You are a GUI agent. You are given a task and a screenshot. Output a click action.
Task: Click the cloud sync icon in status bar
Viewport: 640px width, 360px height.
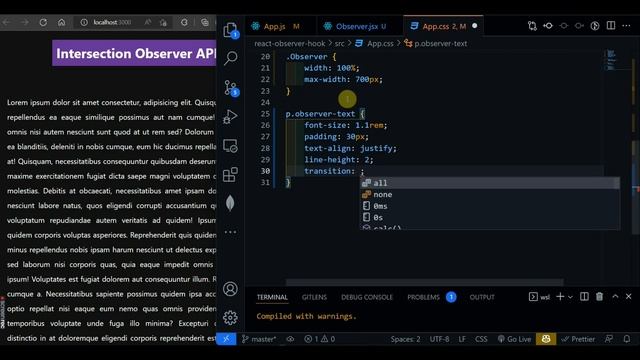290,339
